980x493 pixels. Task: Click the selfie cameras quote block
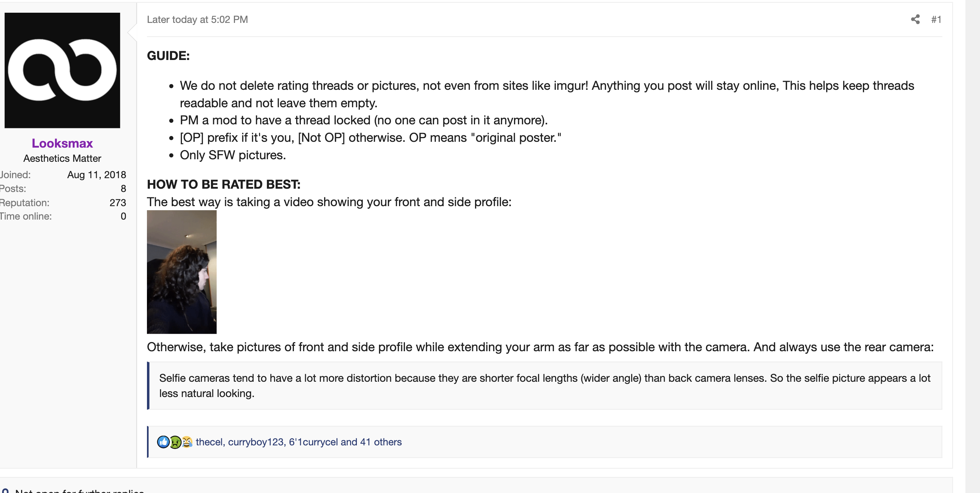click(544, 385)
